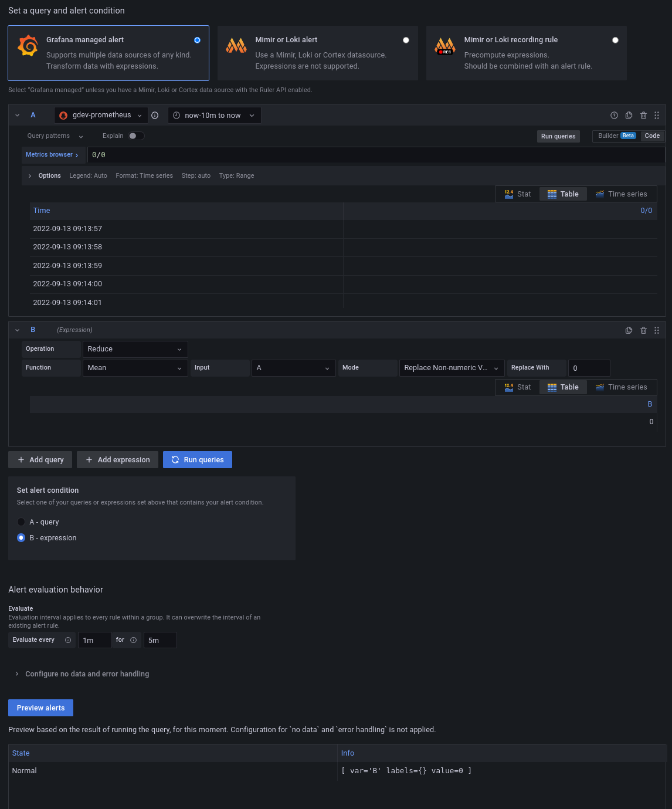Viewport: 672px width, 809px height.
Task: Switch expression B output to Table view
Action: tap(563, 387)
